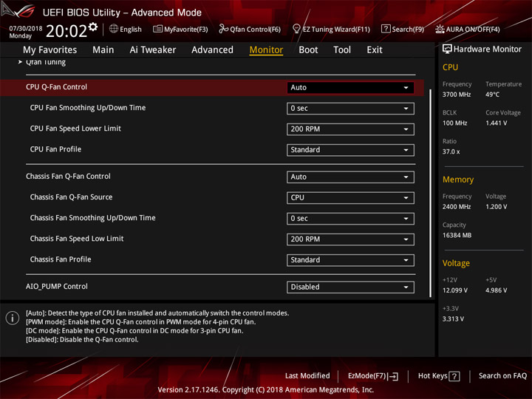Click CPU temperature value 49°C
Screen dimensions: 532x399
click(492, 95)
